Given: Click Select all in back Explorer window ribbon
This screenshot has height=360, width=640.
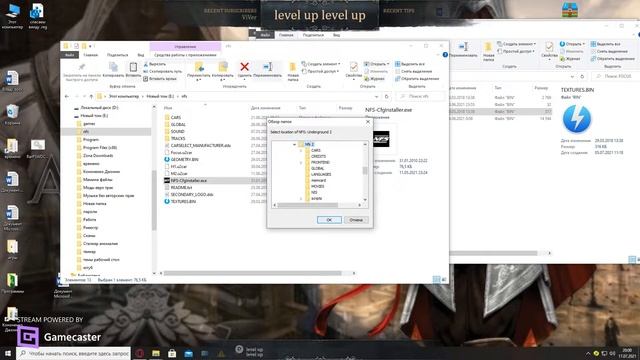Looking at the screenshot, I should pyautogui.click(x=606, y=44).
